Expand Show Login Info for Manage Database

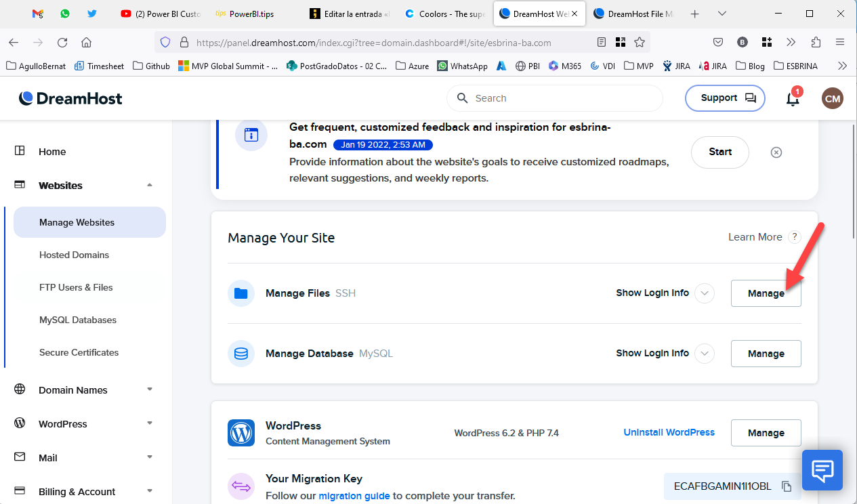tap(705, 354)
